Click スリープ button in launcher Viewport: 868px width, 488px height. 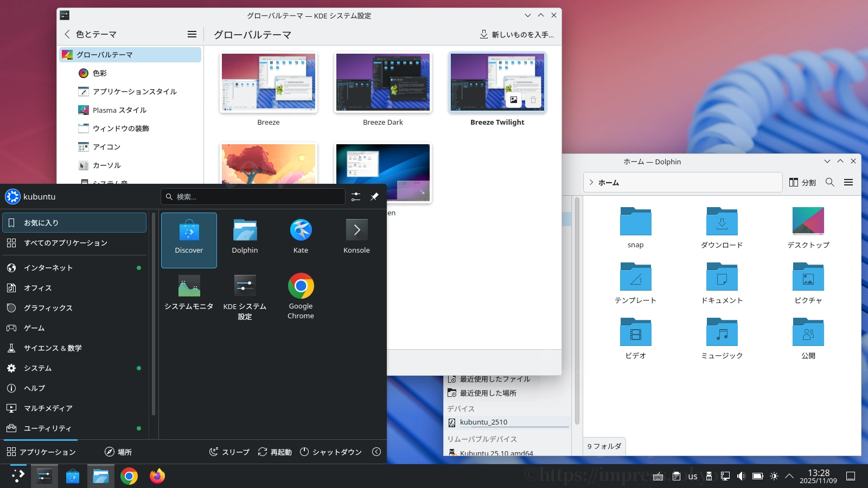click(x=229, y=452)
